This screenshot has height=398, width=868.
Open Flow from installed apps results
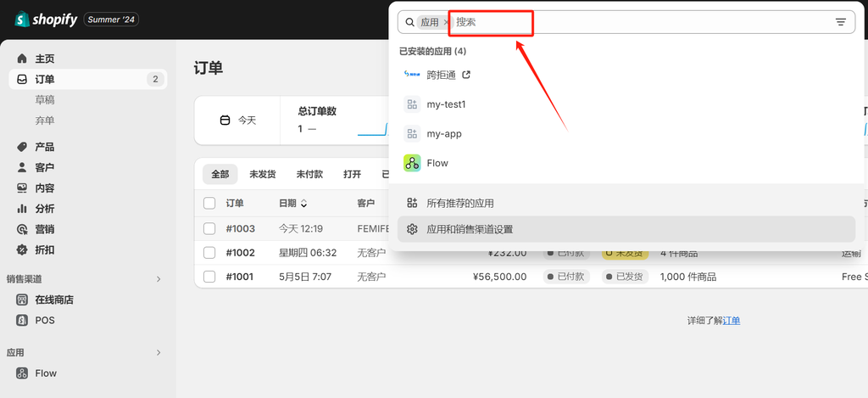(437, 163)
